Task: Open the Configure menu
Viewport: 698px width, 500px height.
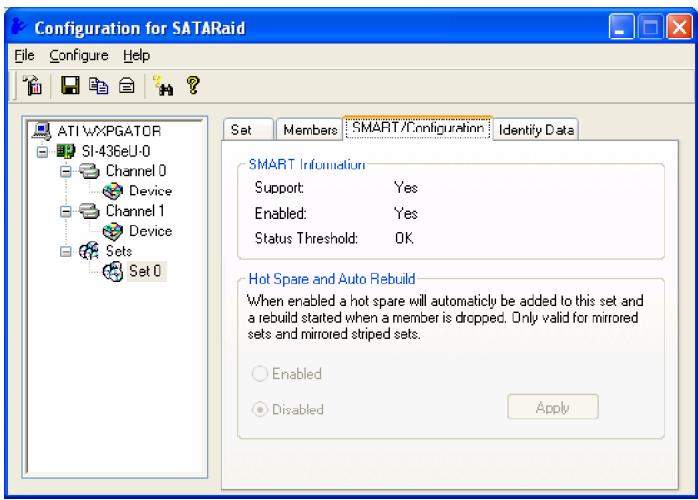Action: [79, 55]
